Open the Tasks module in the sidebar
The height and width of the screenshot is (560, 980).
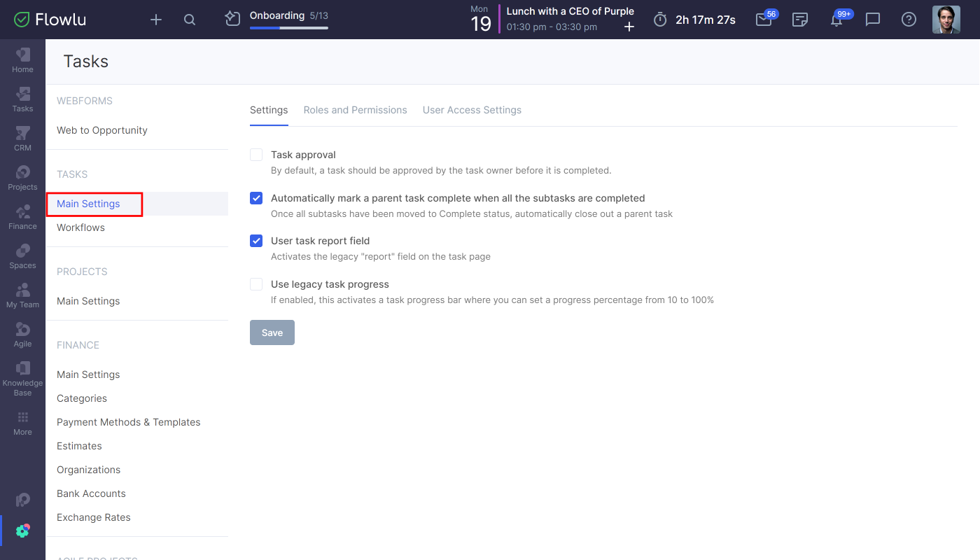point(22,99)
